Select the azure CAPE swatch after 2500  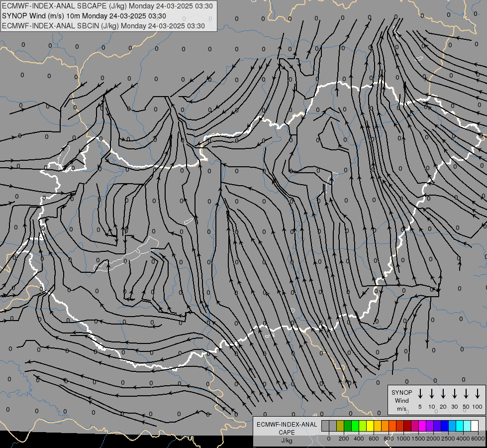coord(453,426)
